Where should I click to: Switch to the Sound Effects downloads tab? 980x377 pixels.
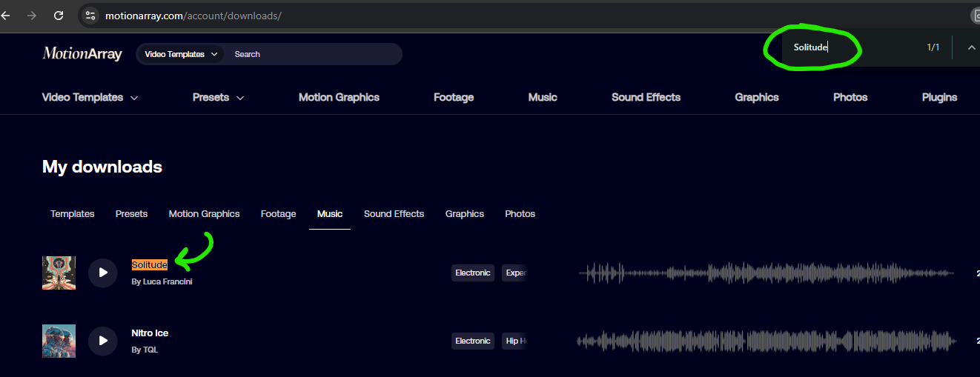click(x=394, y=214)
